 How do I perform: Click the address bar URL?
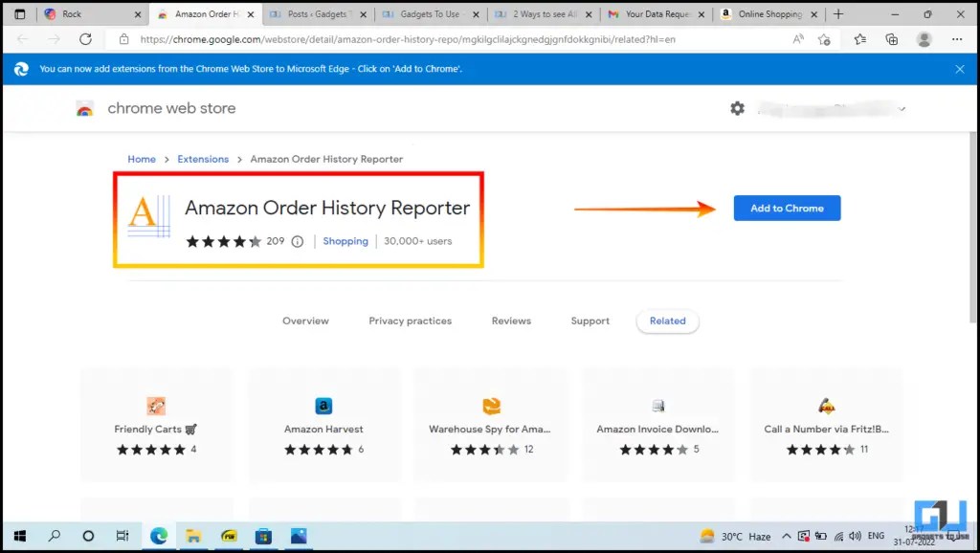pyautogui.click(x=383, y=40)
